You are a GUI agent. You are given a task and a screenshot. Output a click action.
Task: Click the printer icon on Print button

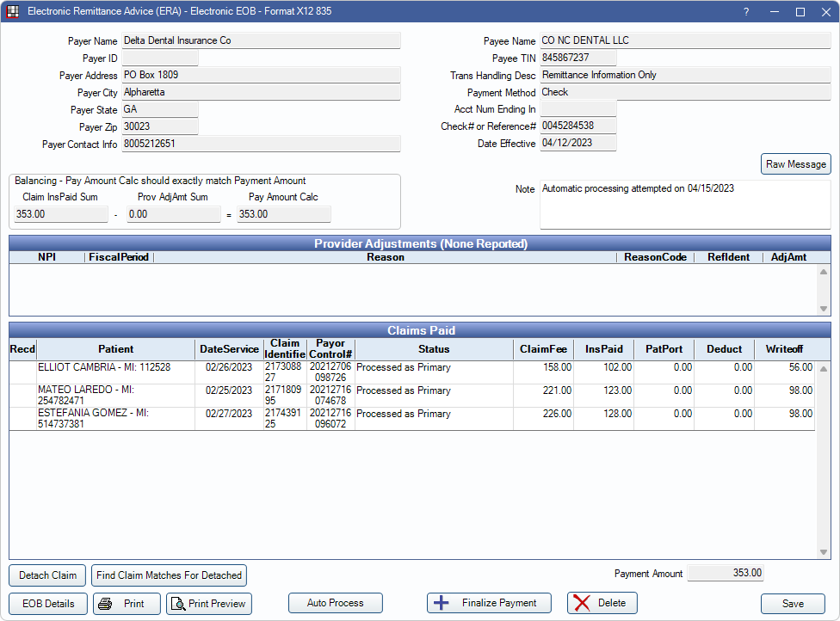105,604
